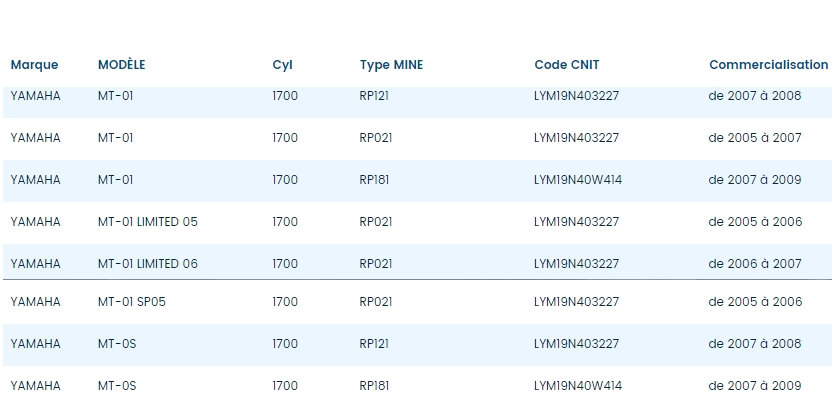Image resolution: width=832 pixels, height=400 pixels.
Task: Click the Commercialisation column header
Action: (768, 65)
